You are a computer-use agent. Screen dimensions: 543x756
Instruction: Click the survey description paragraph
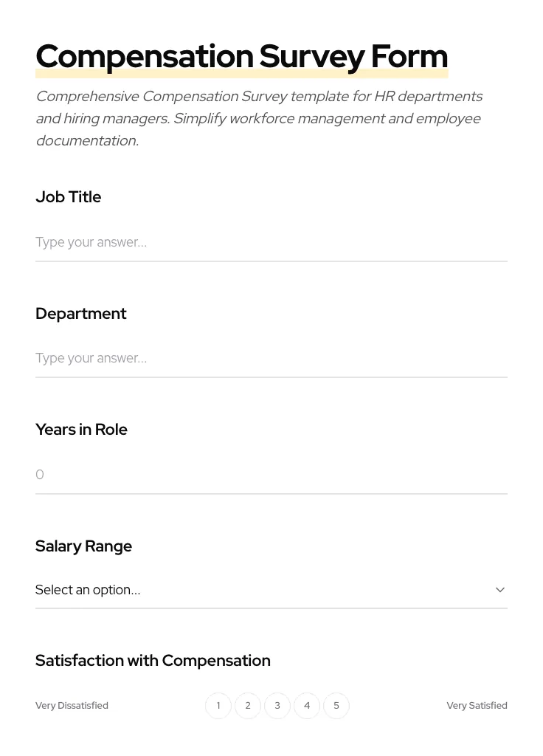[258, 118]
